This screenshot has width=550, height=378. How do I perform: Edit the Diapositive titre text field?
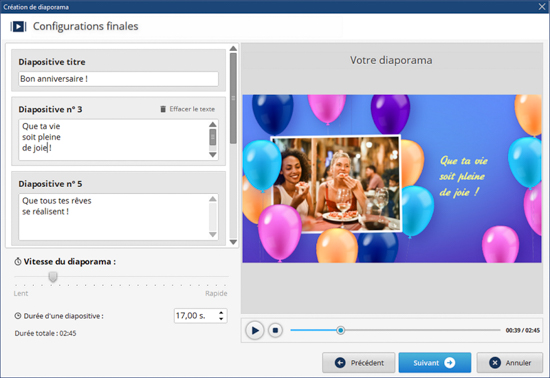(x=118, y=79)
